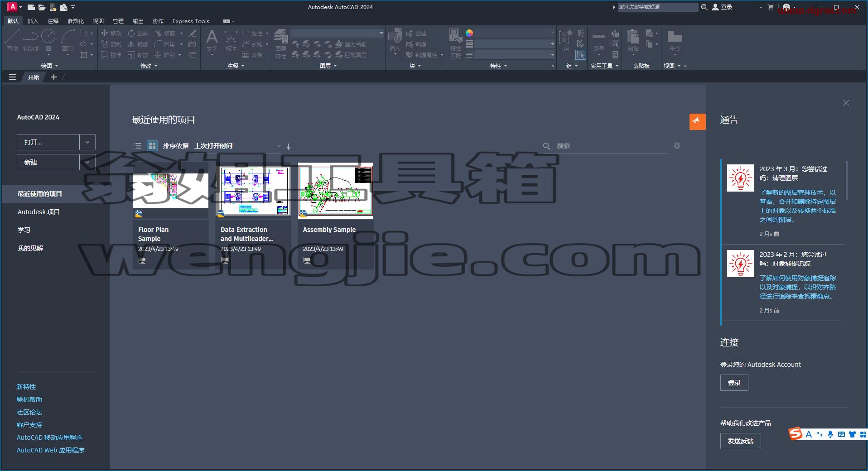
Task: Click the Table (表格) tool
Action: click(x=252, y=55)
